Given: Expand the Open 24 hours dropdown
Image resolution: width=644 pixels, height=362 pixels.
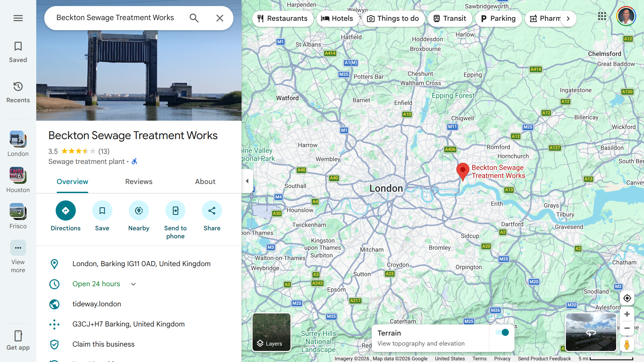Looking at the screenshot, I should click(x=133, y=284).
